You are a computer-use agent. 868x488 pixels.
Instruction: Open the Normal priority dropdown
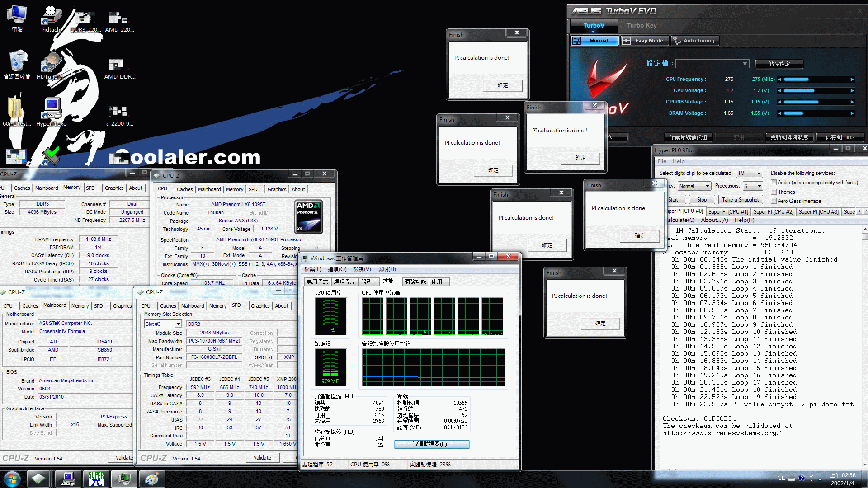tap(694, 186)
